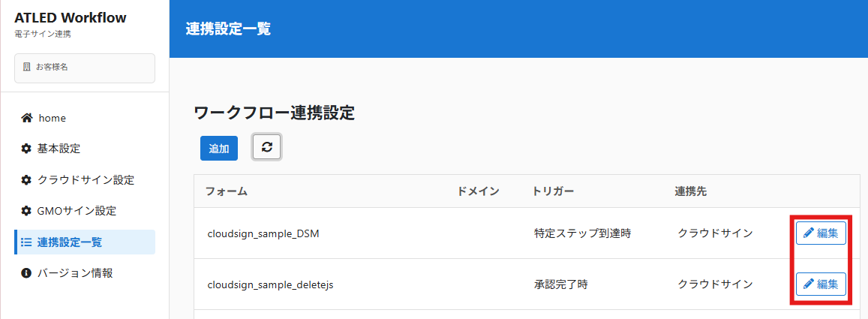The width and height of the screenshot is (868, 319).
Task: Open 基本設定 in the sidebar
Action: coord(85,149)
